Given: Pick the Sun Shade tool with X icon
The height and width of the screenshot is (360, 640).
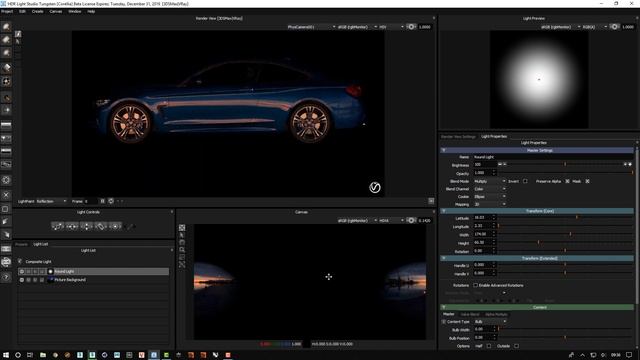Looking at the screenshot, I should tap(6, 195).
